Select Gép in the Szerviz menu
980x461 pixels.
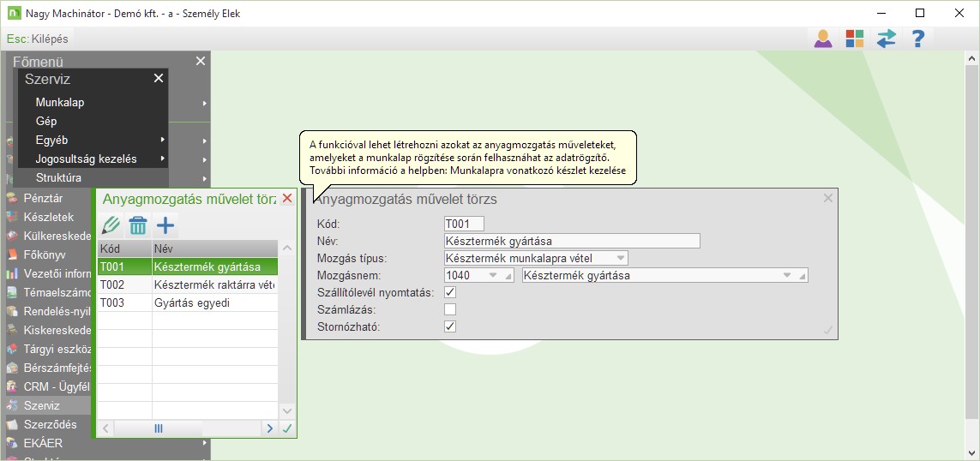tap(46, 121)
